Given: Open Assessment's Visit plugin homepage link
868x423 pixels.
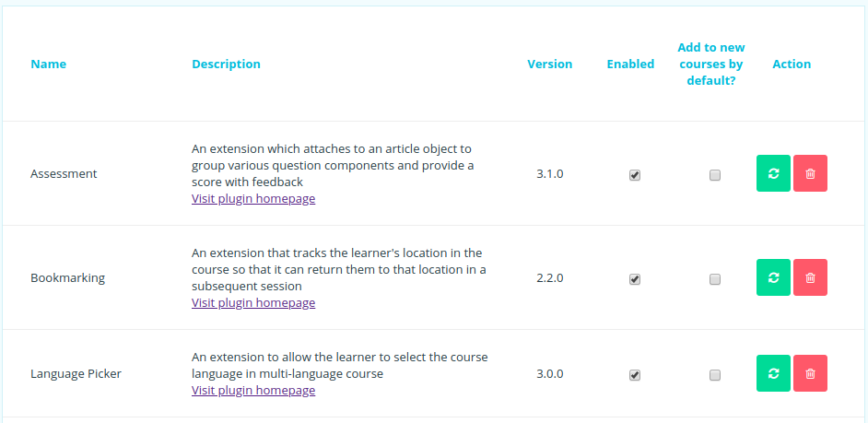Looking at the screenshot, I should coord(253,198).
